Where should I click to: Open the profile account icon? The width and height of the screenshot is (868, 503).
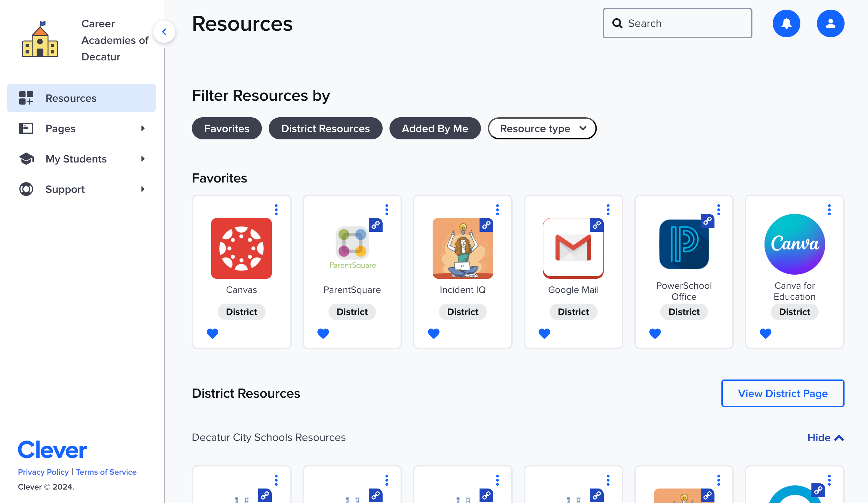830,23
